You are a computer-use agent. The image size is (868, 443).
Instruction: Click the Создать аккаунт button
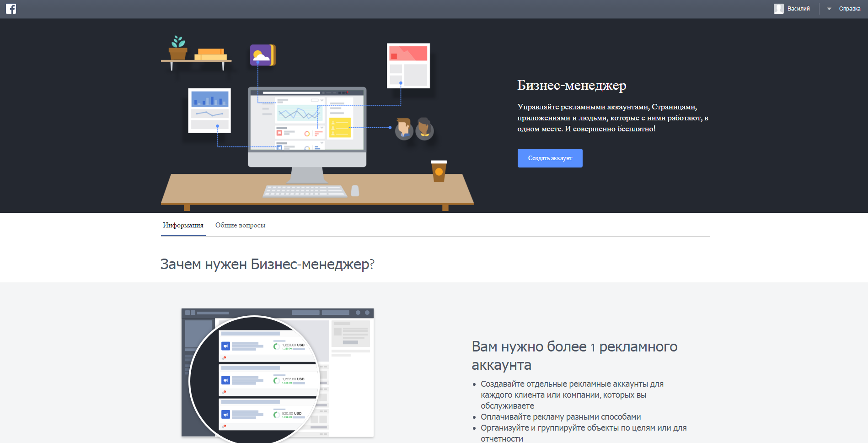(550, 158)
